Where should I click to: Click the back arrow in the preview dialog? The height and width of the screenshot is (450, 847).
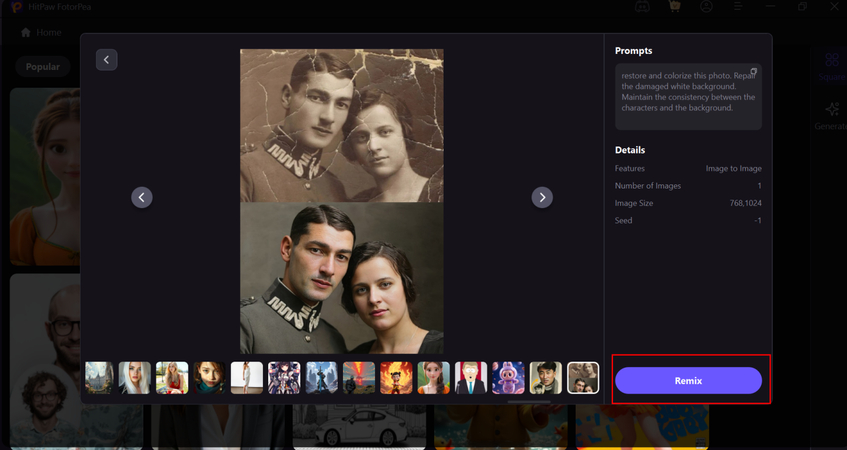tap(107, 60)
